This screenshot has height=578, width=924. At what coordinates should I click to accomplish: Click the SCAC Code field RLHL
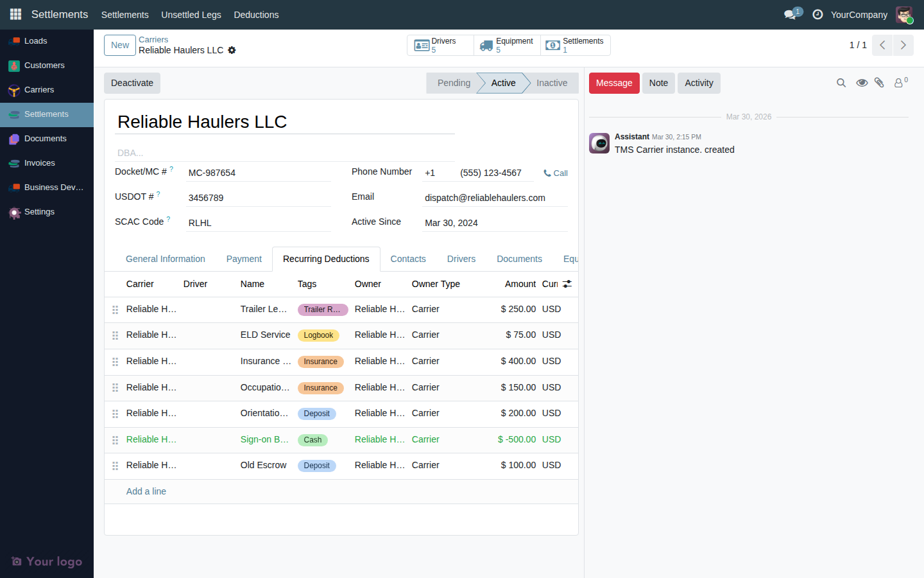259,223
